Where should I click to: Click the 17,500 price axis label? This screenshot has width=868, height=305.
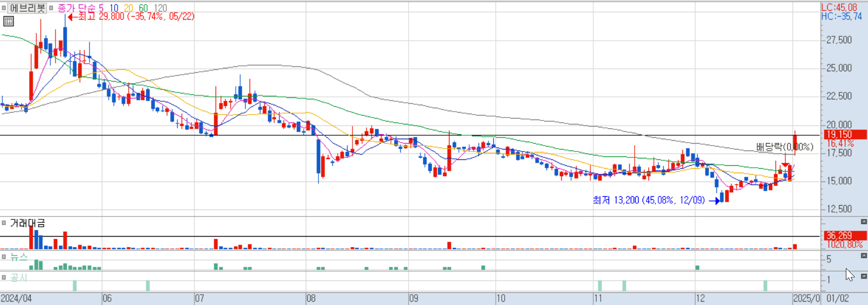click(839, 153)
